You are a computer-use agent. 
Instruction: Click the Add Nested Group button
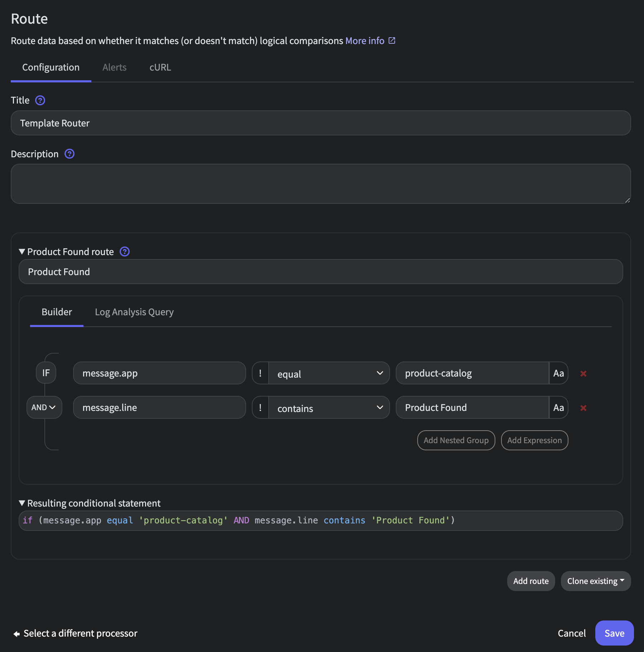[456, 440]
